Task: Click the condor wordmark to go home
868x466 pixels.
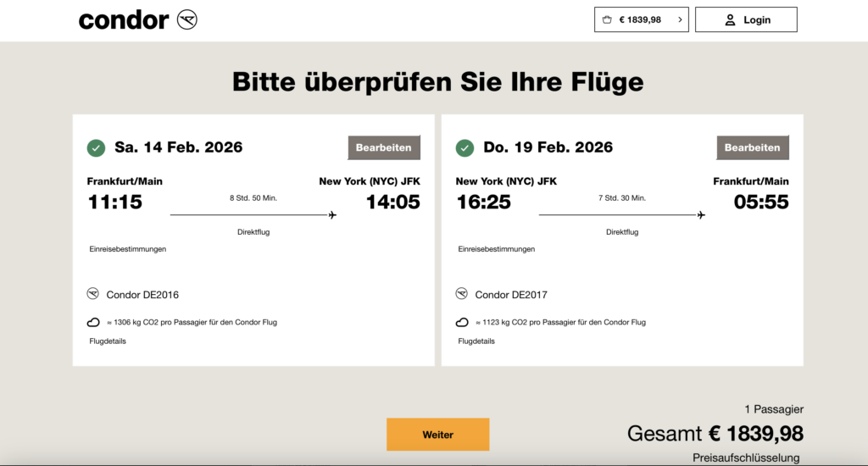Action: 124,20
